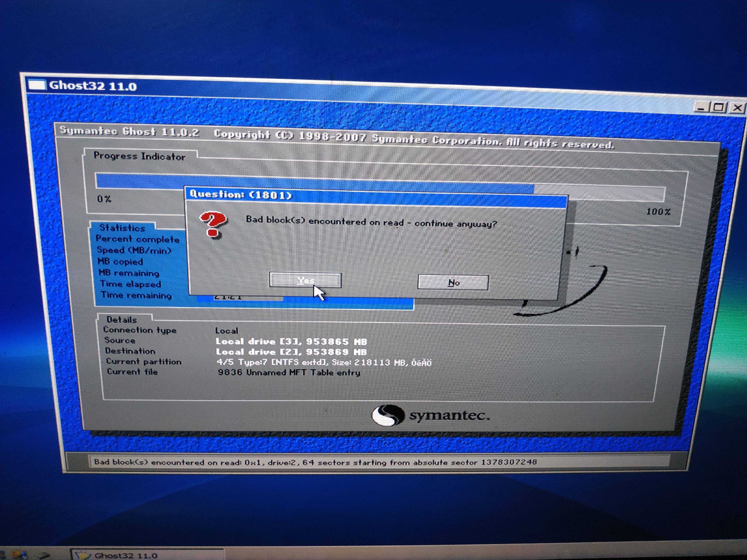Click the 'Current file' label
This screenshot has height=560, width=747.
click(x=132, y=372)
